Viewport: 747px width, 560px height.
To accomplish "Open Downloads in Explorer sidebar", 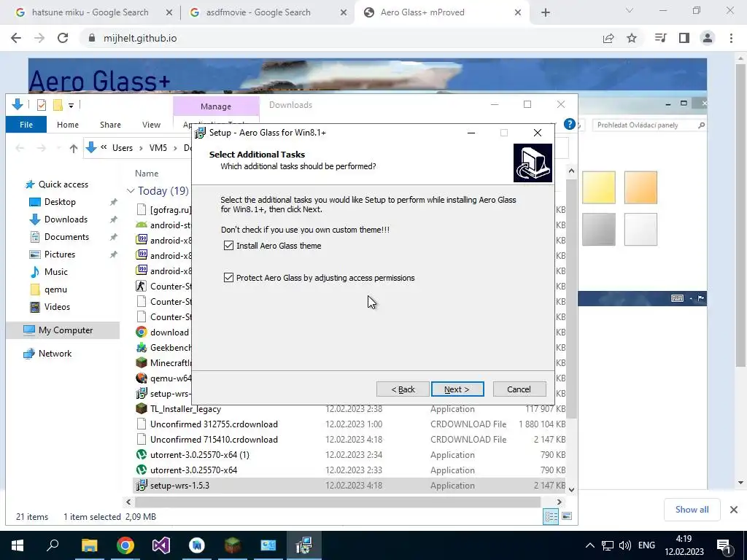I will (x=66, y=219).
